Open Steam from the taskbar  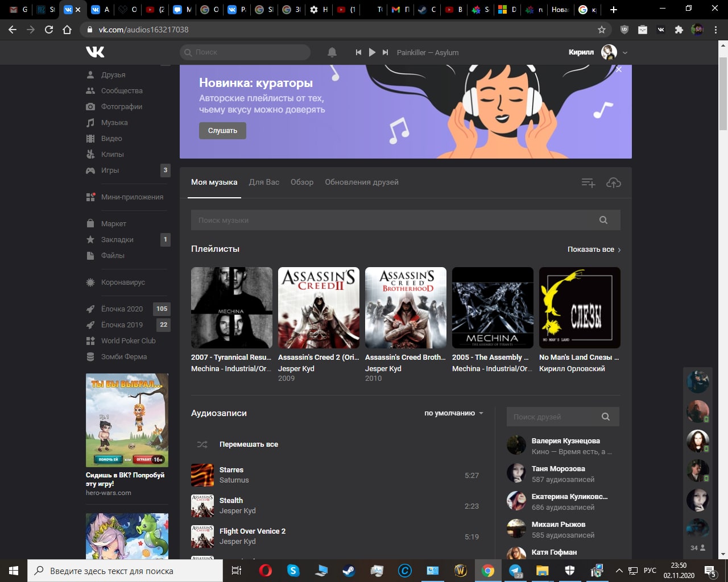coord(349,571)
